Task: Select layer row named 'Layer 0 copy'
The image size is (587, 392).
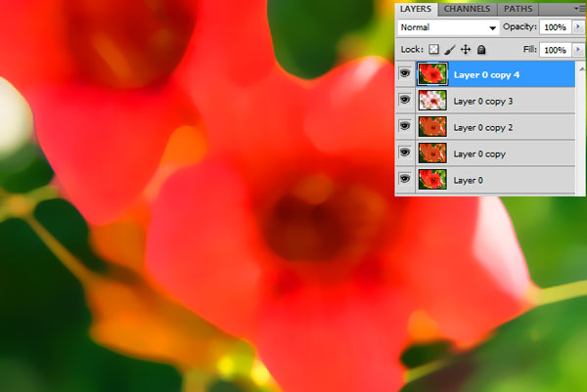Action: [485, 153]
